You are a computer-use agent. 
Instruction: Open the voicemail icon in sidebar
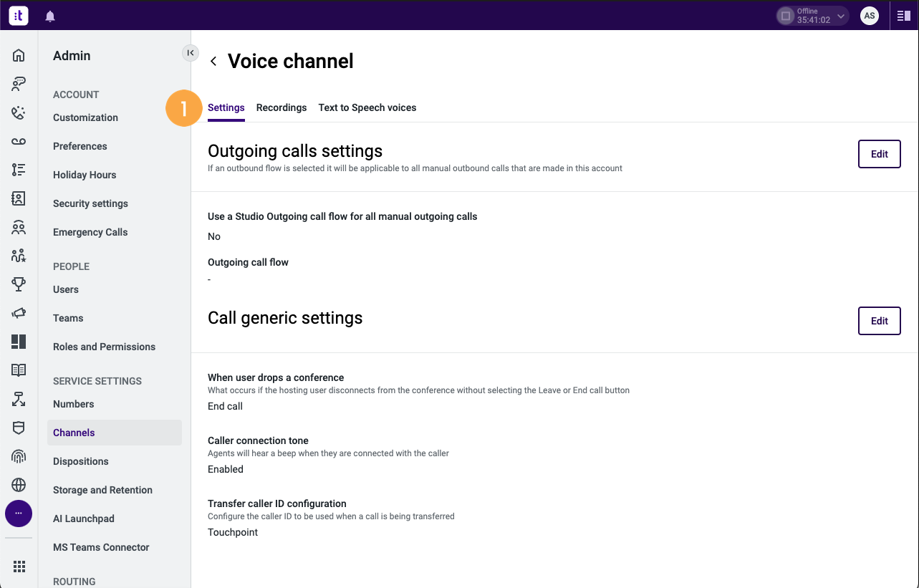click(x=19, y=142)
